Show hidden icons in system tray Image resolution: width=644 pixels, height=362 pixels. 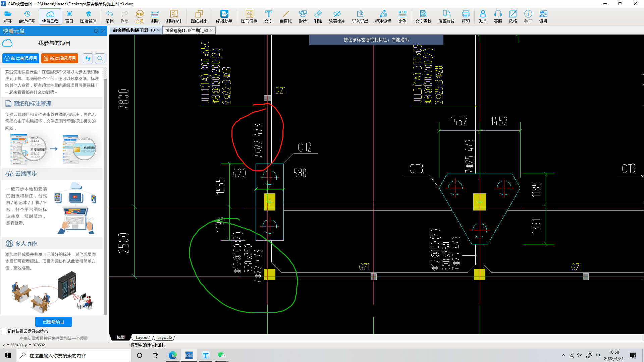point(563,355)
